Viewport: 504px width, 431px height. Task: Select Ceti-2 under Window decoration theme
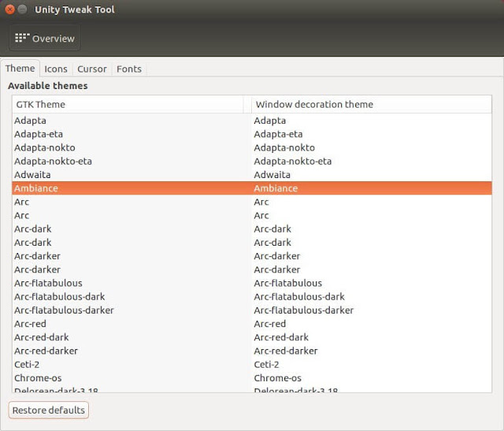coord(266,365)
